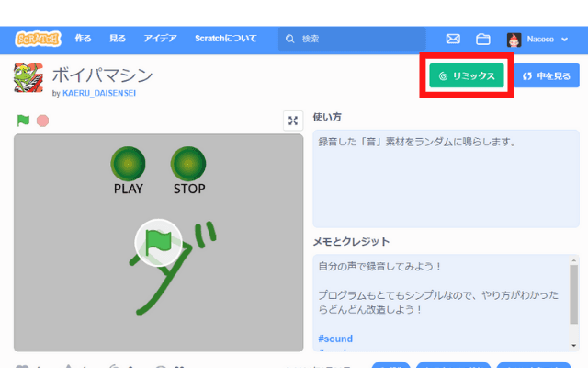Click the PLAY green circle button on stage
This screenshot has height=368, width=588.
tap(128, 164)
